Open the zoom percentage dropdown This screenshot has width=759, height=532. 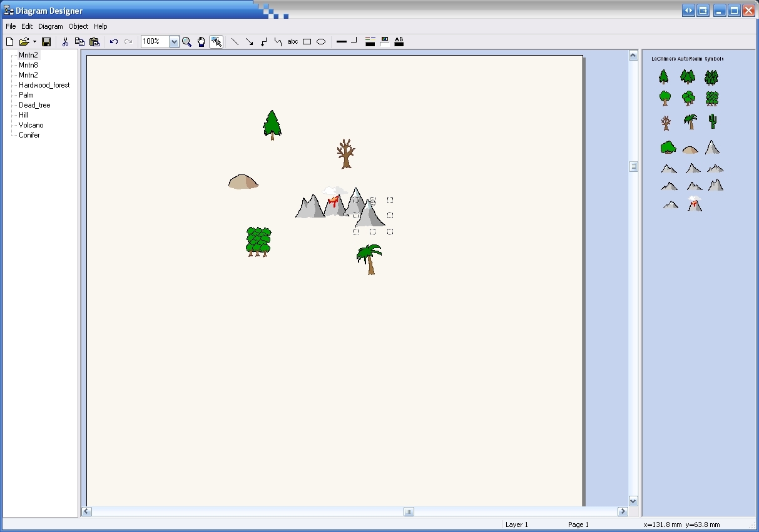tap(174, 42)
